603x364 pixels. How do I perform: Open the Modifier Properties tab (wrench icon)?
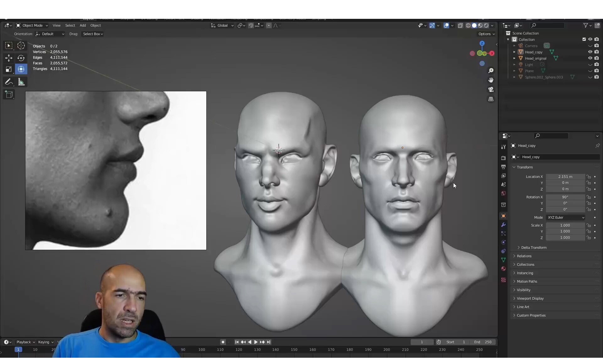point(503,225)
